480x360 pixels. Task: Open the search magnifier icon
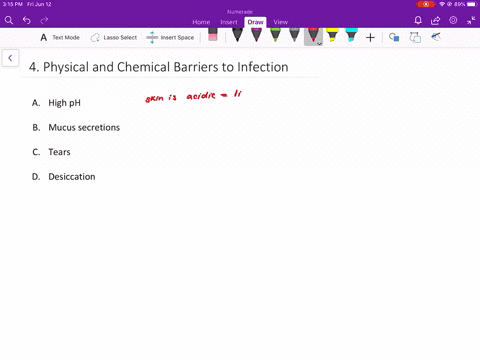click(x=9, y=21)
